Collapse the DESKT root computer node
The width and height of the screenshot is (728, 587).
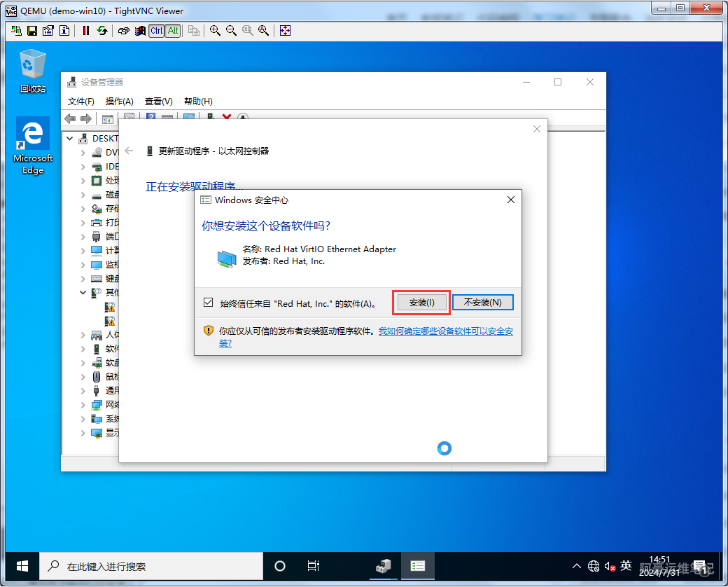[x=69, y=139]
